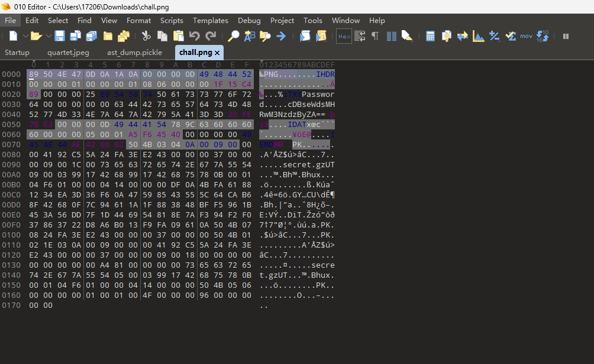Click the Find toolbar magnifier icon
The height and width of the screenshot is (364, 594).
tap(233, 37)
